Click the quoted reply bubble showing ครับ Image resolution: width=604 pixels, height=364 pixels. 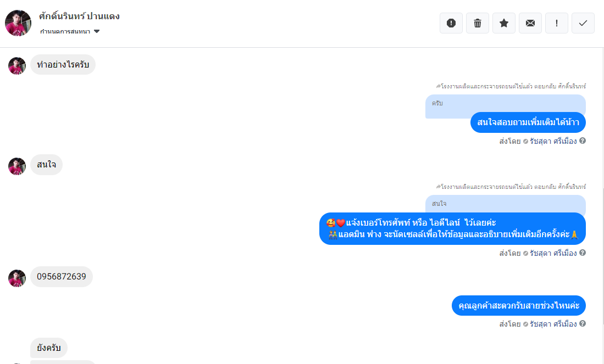pyautogui.click(x=506, y=104)
